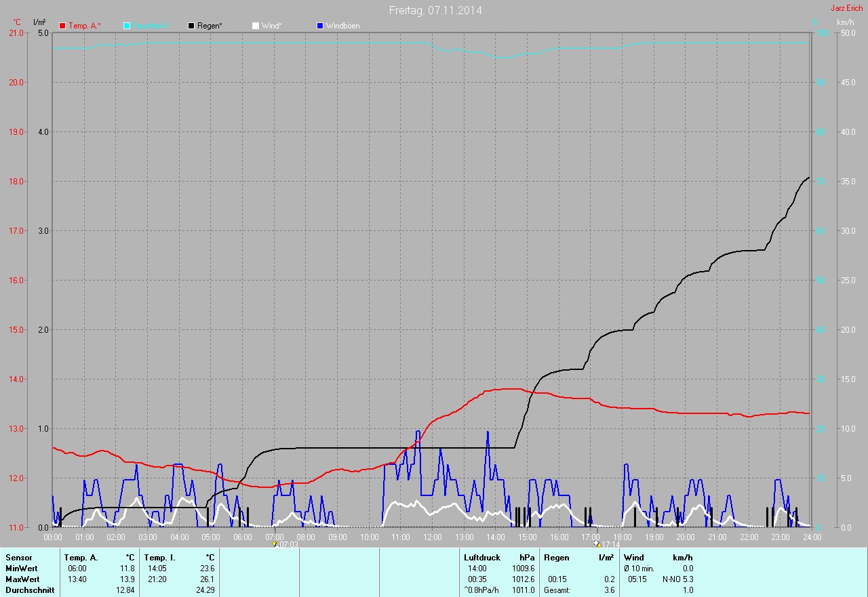This screenshot has width=868, height=597.
Task: Click the 'Windböen' legend label
Action: (343, 26)
